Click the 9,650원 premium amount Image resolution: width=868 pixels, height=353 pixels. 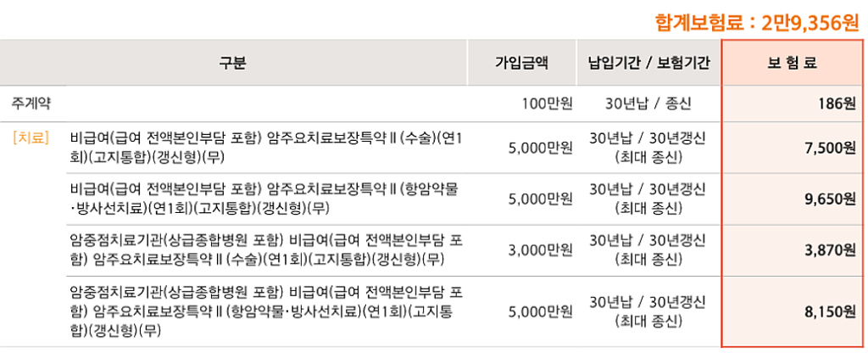[830, 199]
